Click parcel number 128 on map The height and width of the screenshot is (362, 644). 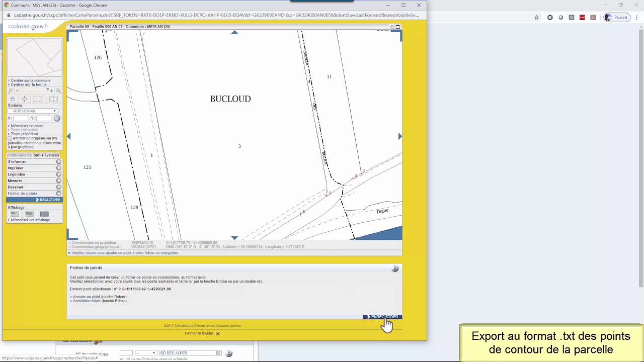point(134,207)
